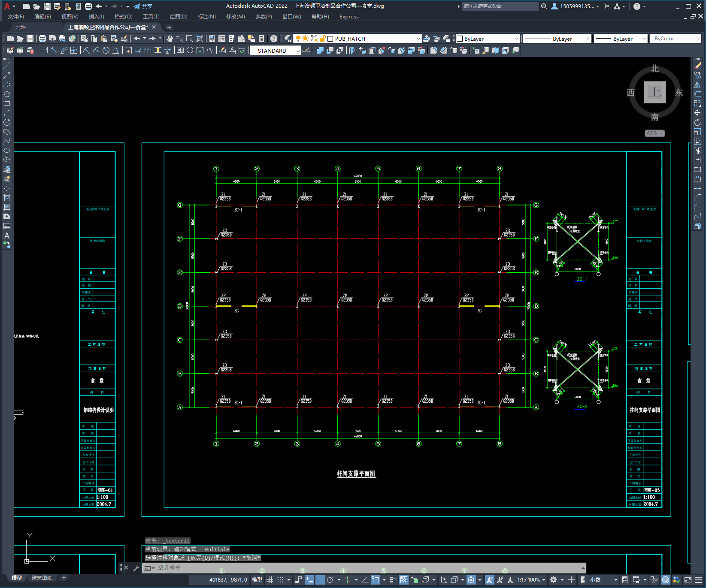706x588 pixels.
Task: Toggle snap mode dots in status bar
Action: click(x=280, y=580)
